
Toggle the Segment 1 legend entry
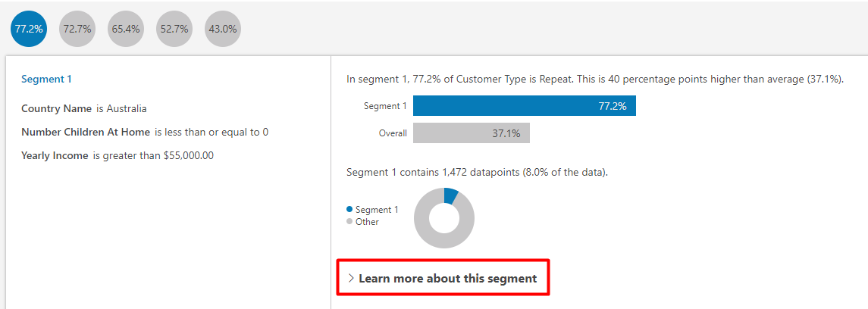[372, 210]
